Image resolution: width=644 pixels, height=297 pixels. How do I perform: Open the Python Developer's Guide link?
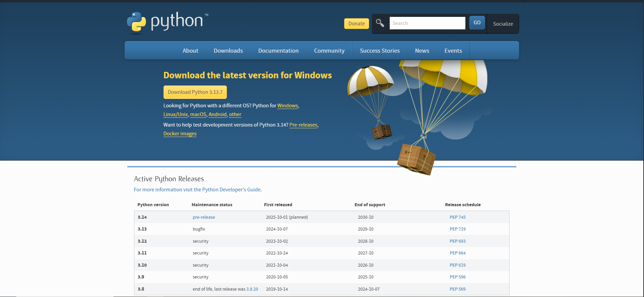coord(197,190)
